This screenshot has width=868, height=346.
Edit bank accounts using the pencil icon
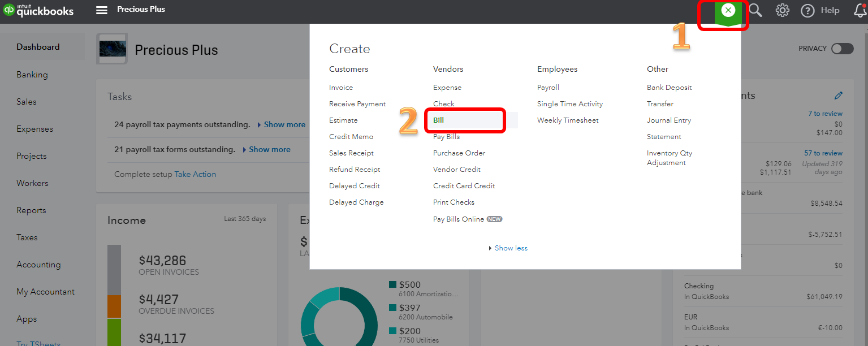(839, 96)
